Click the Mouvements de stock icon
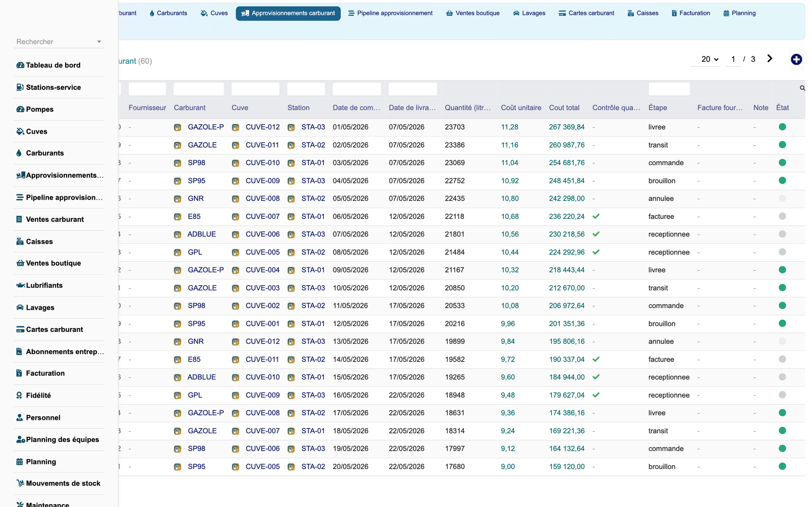 [20, 483]
